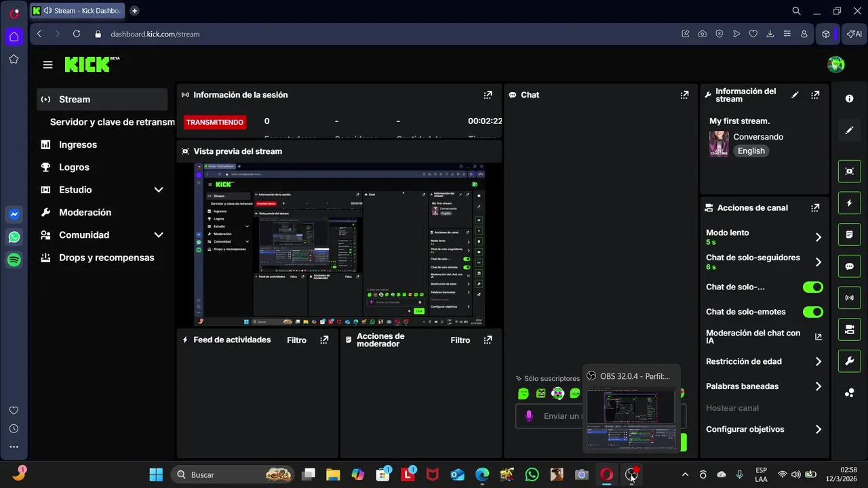Pop out the Información de la sesión panel
The height and width of the screenshot is (488, 868).
coord(488,95)
